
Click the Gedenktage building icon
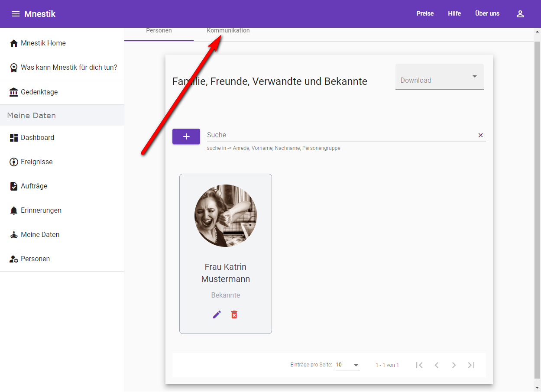[x=13, y=92]
